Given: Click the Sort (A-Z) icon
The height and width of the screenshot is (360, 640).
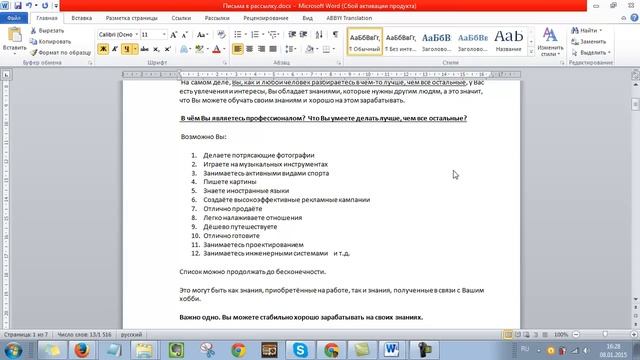Looking at the screenshot, I should [319, 34].
